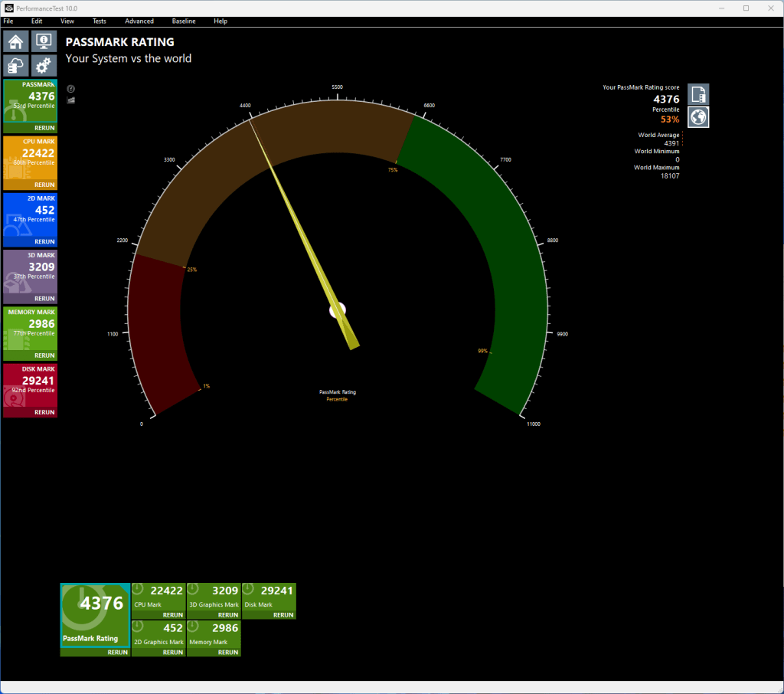Select the 3D Mark 3209 sidebar tile
Image resolution: width=784 pixels, height=694 pixels.
pos(31,271)
